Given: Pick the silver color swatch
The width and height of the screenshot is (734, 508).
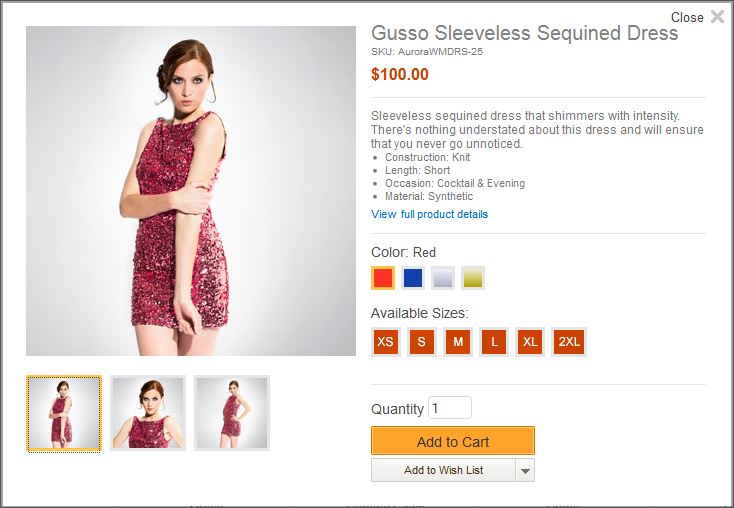Looking at the screenshot, I should click(443, 278).
